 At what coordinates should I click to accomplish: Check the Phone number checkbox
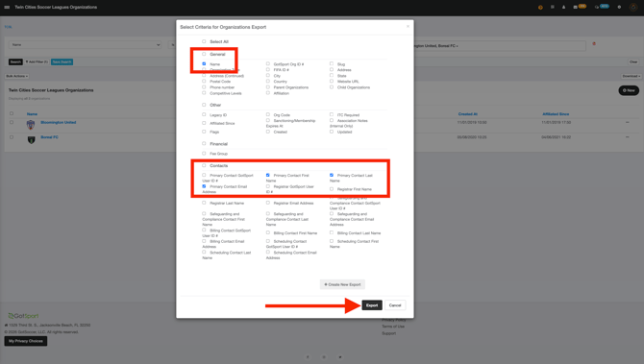(x=204, y=87)
